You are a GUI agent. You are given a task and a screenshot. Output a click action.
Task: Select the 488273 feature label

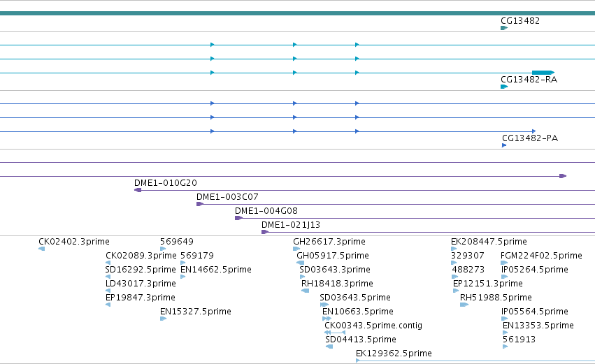(x=468, y=270)
